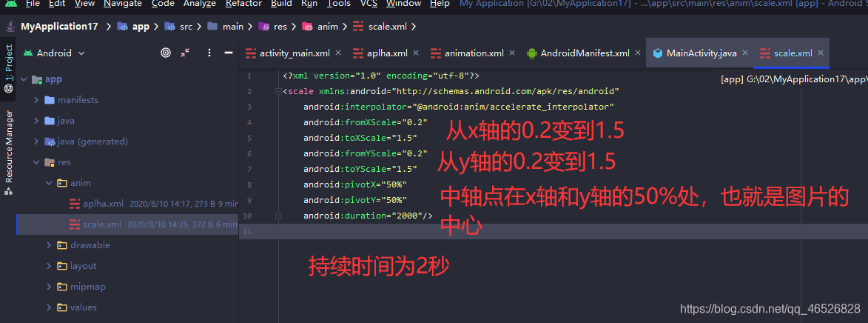Collapse the anim folder
The height and width of the screenshot is (323, 868).
click(x=49, y=183)
